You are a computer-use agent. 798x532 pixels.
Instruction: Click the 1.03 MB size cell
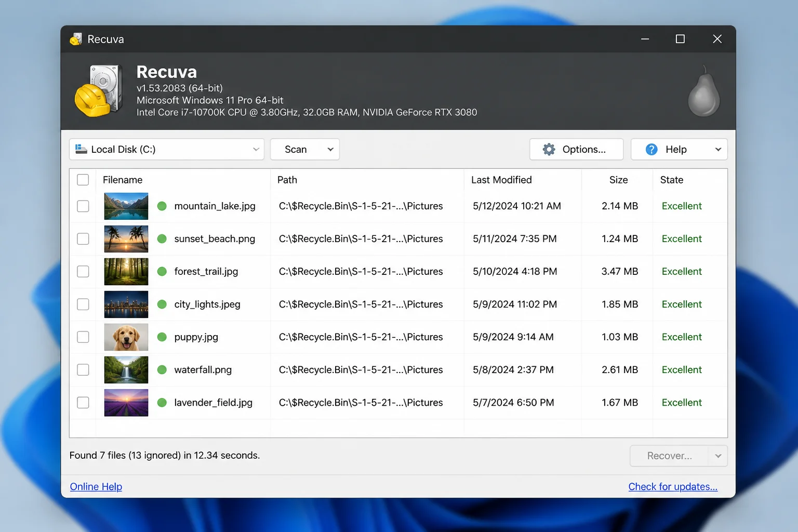619,337
